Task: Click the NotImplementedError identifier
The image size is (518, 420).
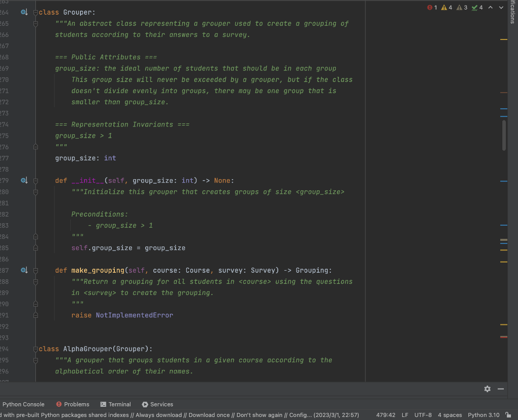Action: point(135,315)
